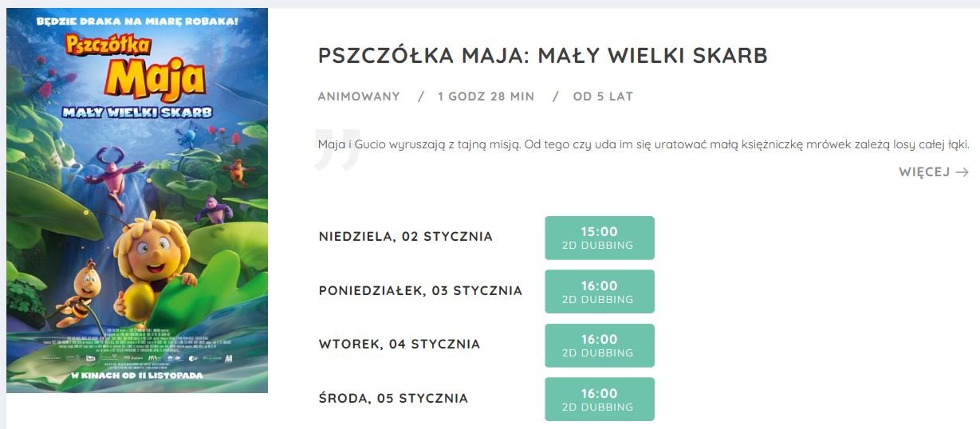Pick the Środa 05 Stycznia 16:00 screening
Screen dimensions: 980x429
pos(600,399)
